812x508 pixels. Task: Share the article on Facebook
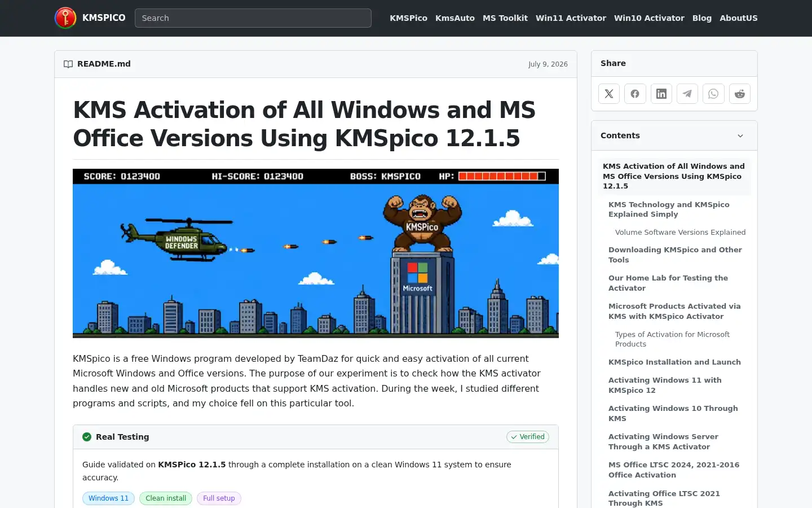click(635, 94)
